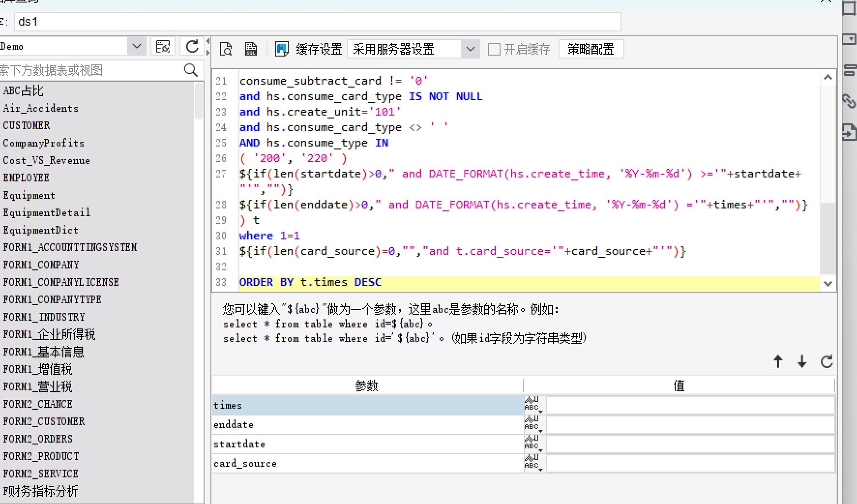Select the EMPLOYEE table
The image size is (857, 504).
point(26,178)
